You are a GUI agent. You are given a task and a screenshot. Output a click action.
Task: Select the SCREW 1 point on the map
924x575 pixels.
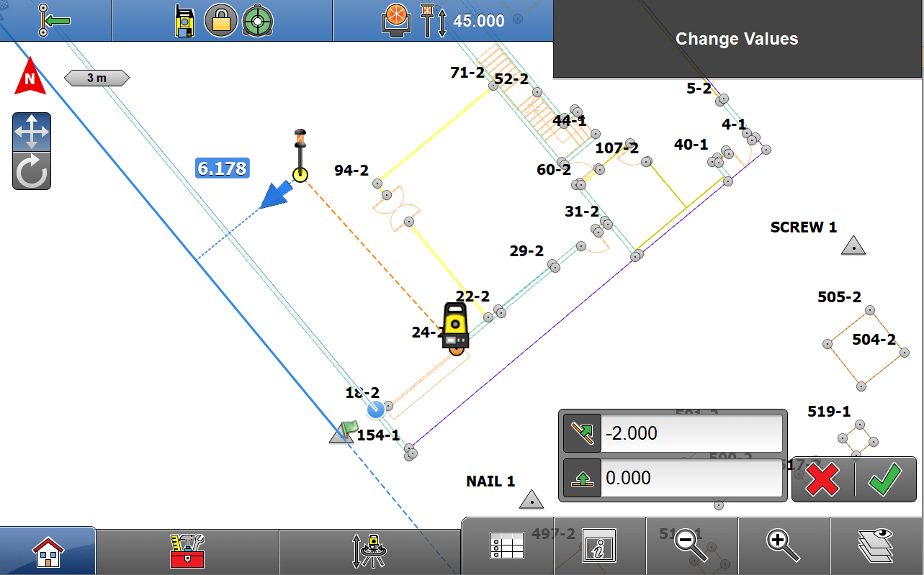tap(852, 246)
